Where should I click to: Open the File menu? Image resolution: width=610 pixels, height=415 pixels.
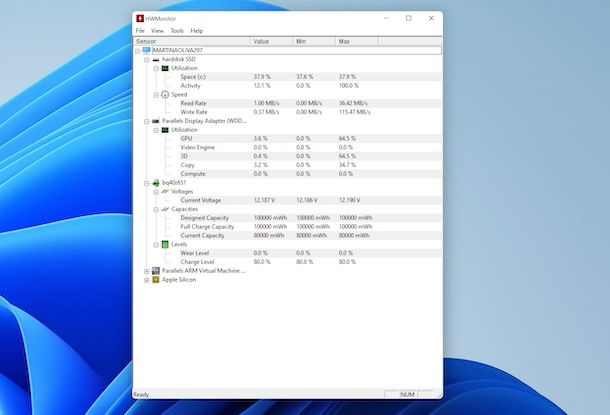(x=140, y=31)
